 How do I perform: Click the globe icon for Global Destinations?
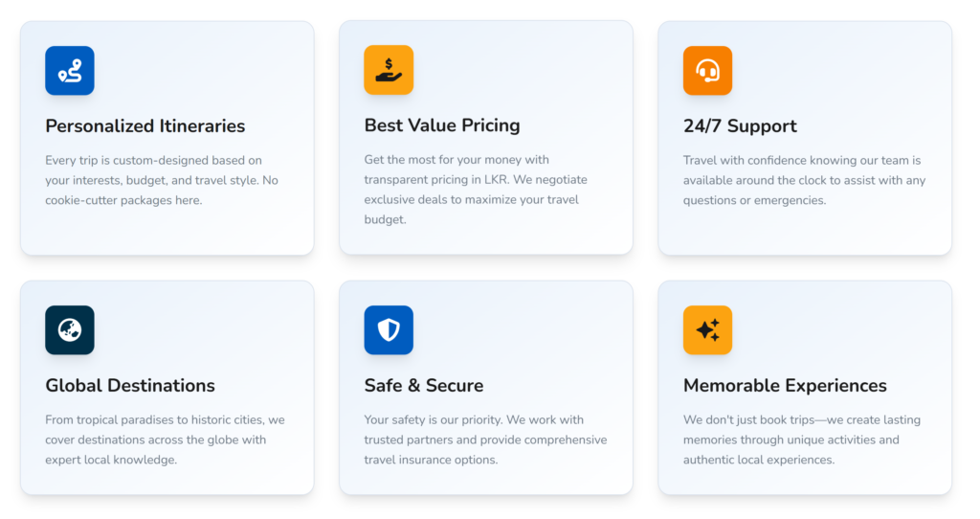click(x=70, y=330)
